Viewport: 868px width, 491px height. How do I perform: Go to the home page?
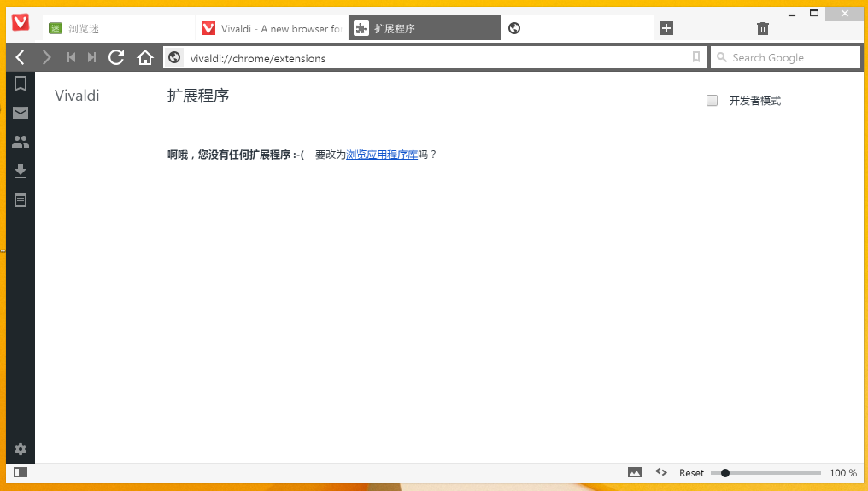145,57
